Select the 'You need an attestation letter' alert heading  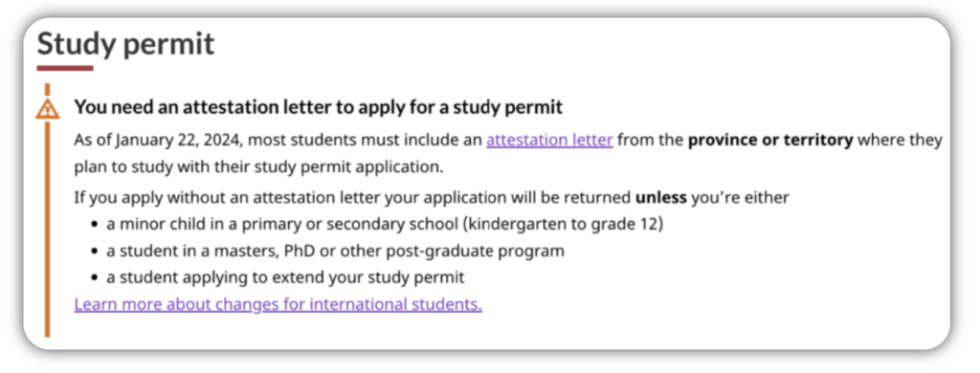click(x=318, y=107)
